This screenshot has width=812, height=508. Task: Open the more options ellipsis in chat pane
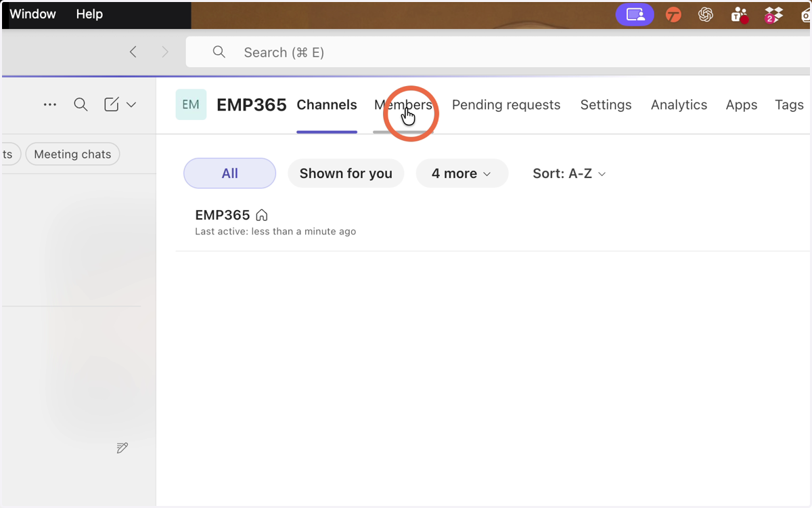(x=49, y=104)
